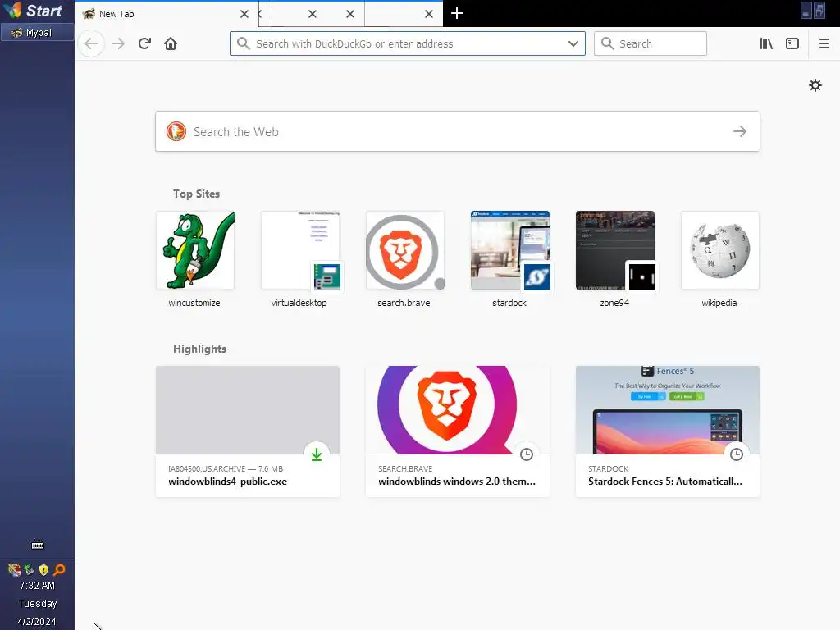Open New Tab page preferences gear
Viewport: 840px width, 630px height.
[x=815, y=85]
